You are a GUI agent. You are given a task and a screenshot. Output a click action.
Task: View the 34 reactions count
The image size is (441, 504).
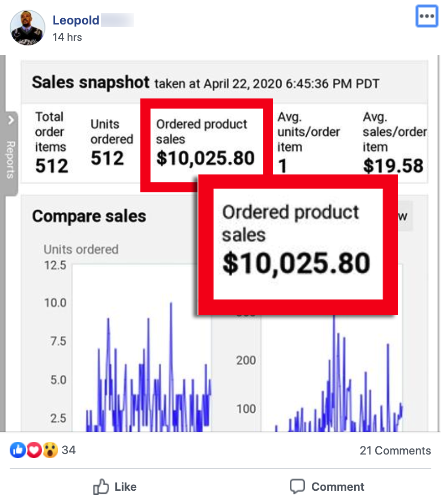pos(68,450)
